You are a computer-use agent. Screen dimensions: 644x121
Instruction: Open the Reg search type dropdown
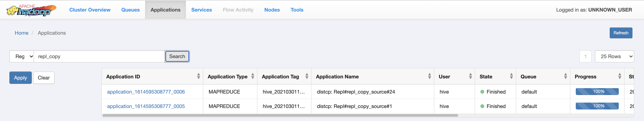pyautogui.click(x=22, y=57)
